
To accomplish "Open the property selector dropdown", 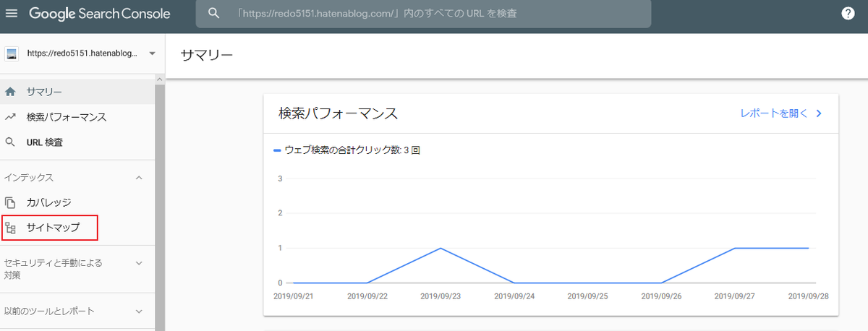I will tap(152, 53).
